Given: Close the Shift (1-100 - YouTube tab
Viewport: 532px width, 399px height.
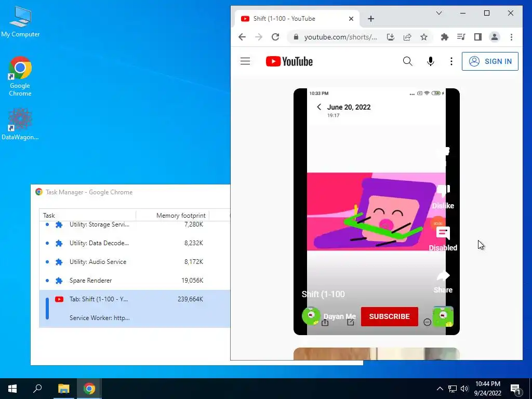Looking at the screenshot, I should point(351,19).
